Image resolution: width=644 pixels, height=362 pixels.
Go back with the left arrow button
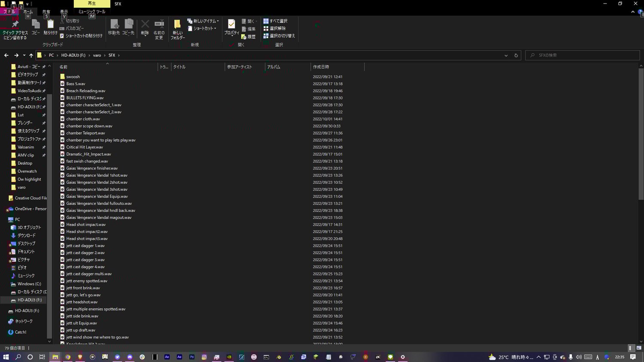click(x=6, y=55)
